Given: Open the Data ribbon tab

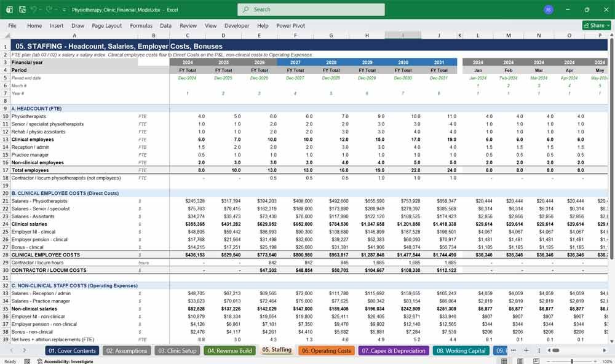Looking at the screenshot, I should (x=165, y=25).
